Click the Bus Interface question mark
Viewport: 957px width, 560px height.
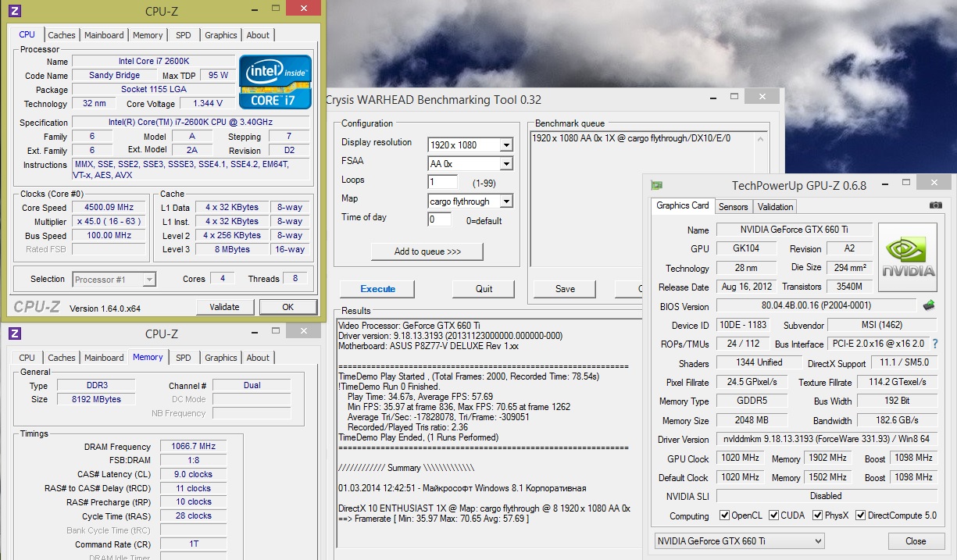point(934,344)
